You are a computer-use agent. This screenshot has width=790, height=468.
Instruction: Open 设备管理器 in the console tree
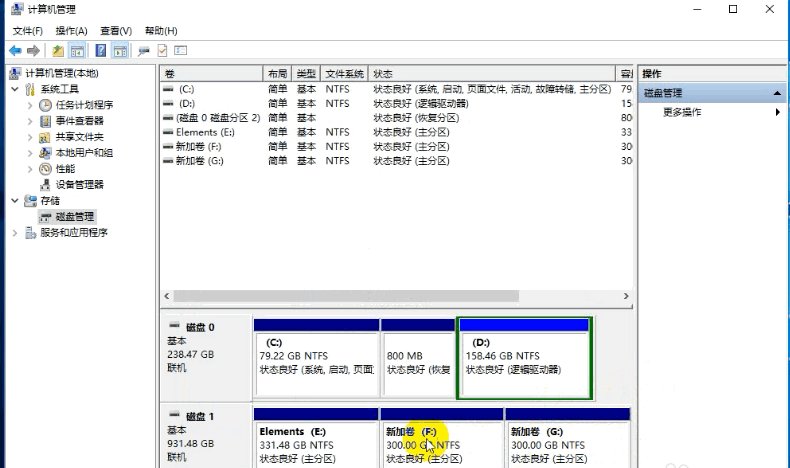pyautogui.click(x=79, y=185)
